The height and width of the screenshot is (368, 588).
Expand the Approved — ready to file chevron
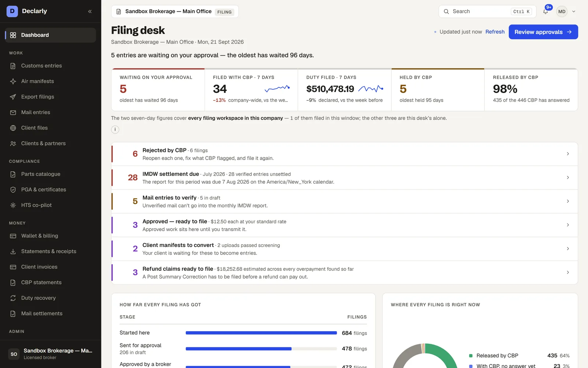coord(568,225)
